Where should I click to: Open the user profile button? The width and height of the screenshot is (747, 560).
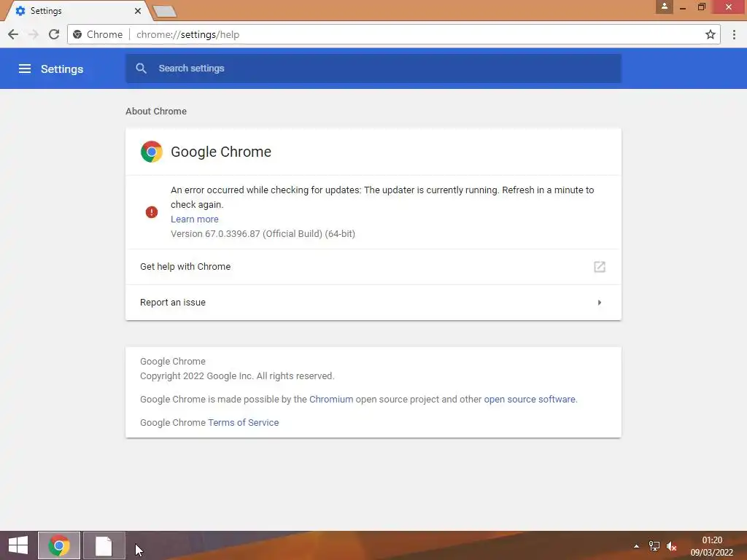coord(664,7)
